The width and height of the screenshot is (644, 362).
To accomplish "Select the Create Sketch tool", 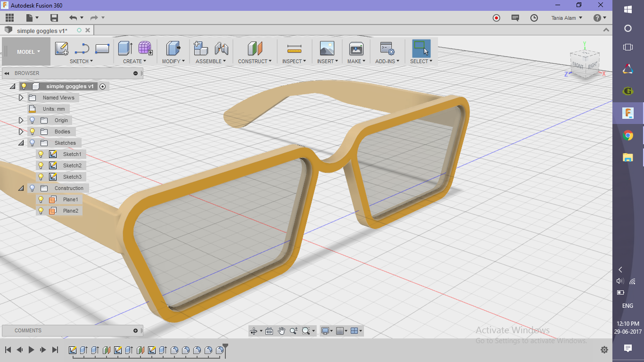I will click(62, 49).
